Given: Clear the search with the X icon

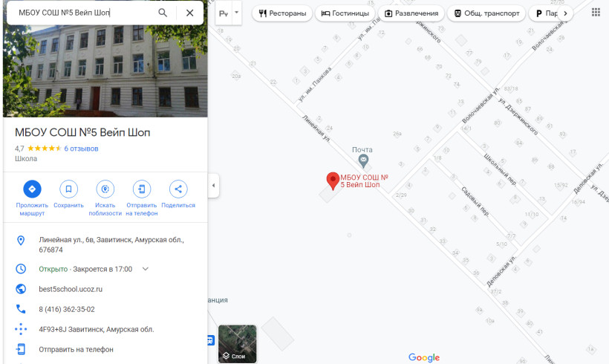Looking at the screenshot, I should pos(189,13).
